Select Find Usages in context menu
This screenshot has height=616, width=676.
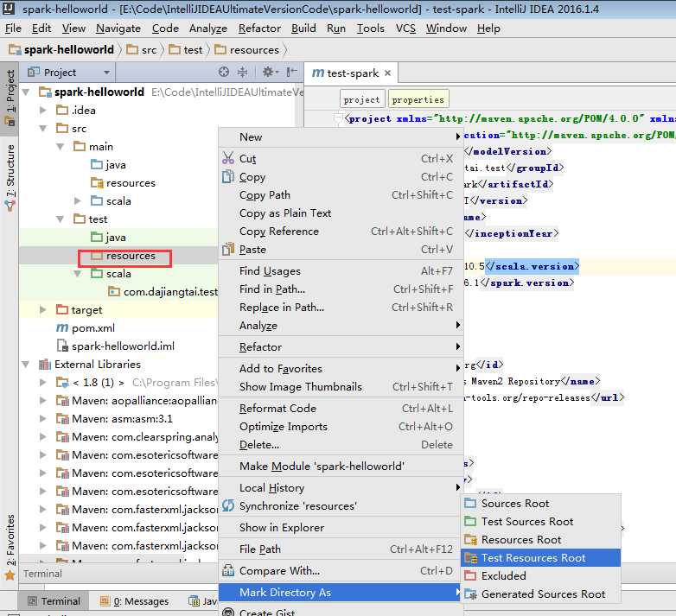tap(341, 270)
